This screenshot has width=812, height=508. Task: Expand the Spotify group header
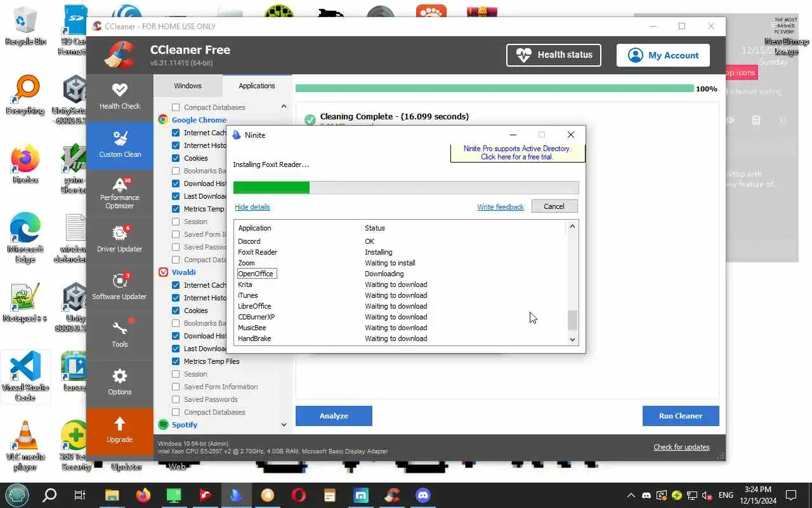[x=184, y=424]
